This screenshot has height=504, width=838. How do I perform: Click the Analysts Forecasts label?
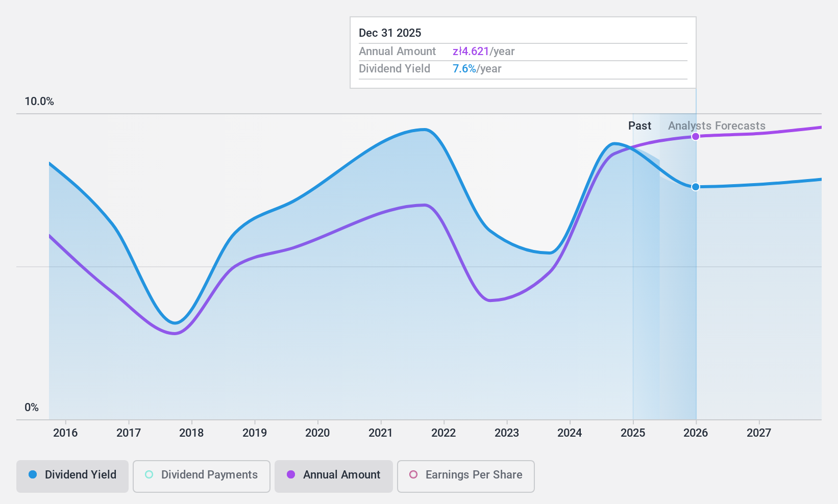coord(717,126)
